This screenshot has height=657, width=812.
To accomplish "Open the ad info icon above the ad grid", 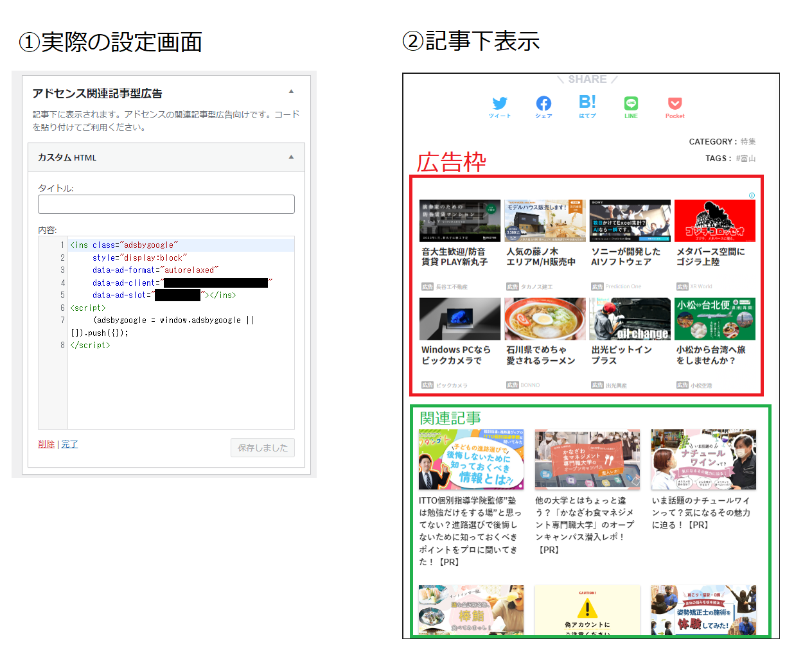I will point(752,196).
